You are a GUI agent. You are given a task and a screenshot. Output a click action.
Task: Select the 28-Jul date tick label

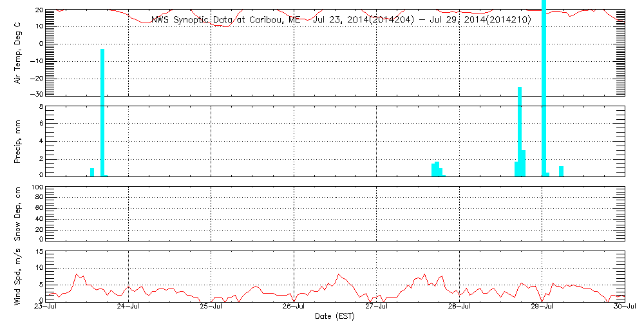[x=459, y=307]
